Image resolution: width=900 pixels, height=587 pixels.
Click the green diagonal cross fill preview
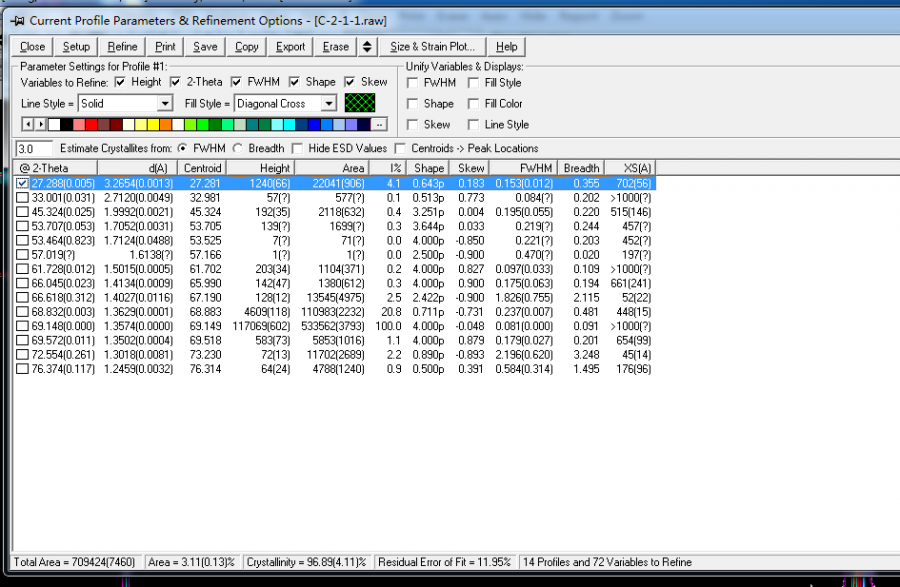coord(360,103)
